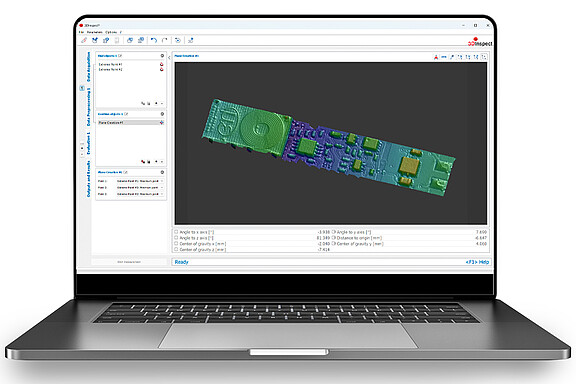Click the red icon beside Extreme Point #1

(161, 64)
